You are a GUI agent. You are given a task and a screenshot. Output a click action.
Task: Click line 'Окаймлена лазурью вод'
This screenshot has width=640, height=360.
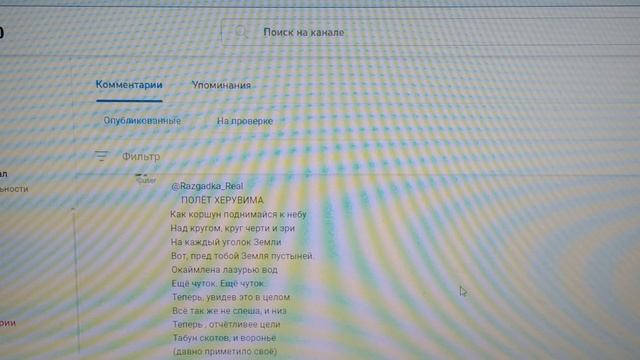click(x=224, y=269)
